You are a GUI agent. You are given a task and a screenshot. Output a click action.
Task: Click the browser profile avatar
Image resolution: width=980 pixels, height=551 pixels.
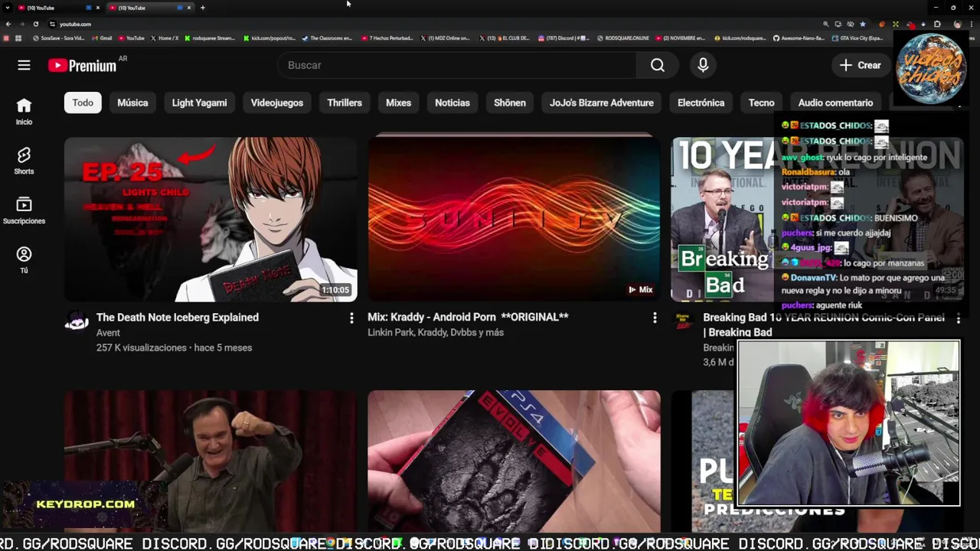957,24
